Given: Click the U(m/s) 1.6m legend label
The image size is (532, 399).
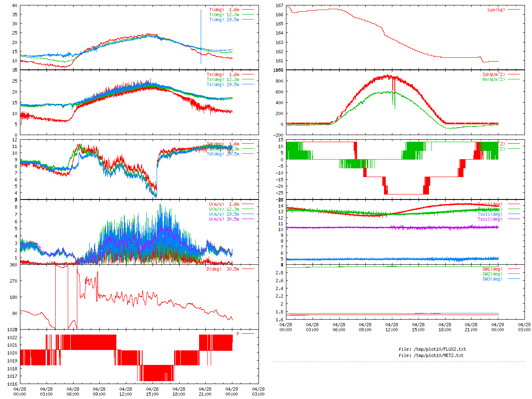Looking at the screenshot, I should point(224,204).
